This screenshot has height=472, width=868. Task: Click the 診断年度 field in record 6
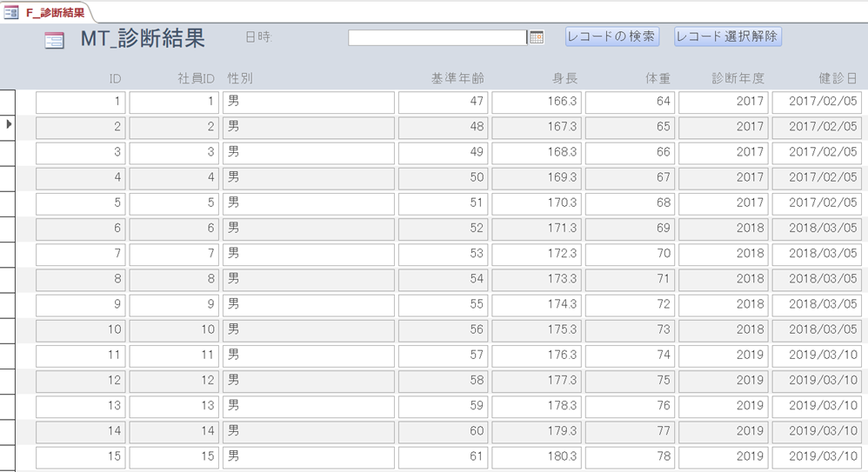(x=723, y=229)
